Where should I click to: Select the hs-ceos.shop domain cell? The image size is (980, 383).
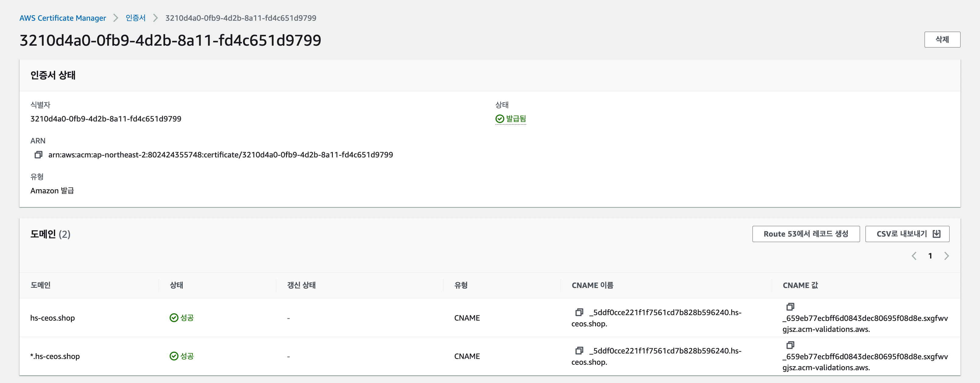coord(52,318)
